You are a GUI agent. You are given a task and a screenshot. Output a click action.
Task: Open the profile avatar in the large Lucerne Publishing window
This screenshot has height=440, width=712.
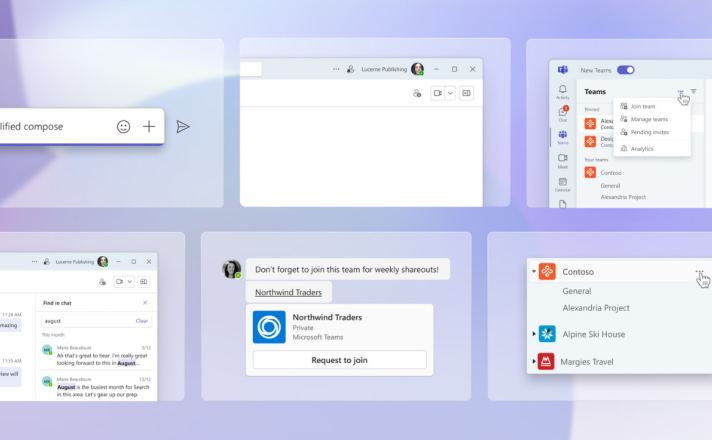(x=417, y=69)
